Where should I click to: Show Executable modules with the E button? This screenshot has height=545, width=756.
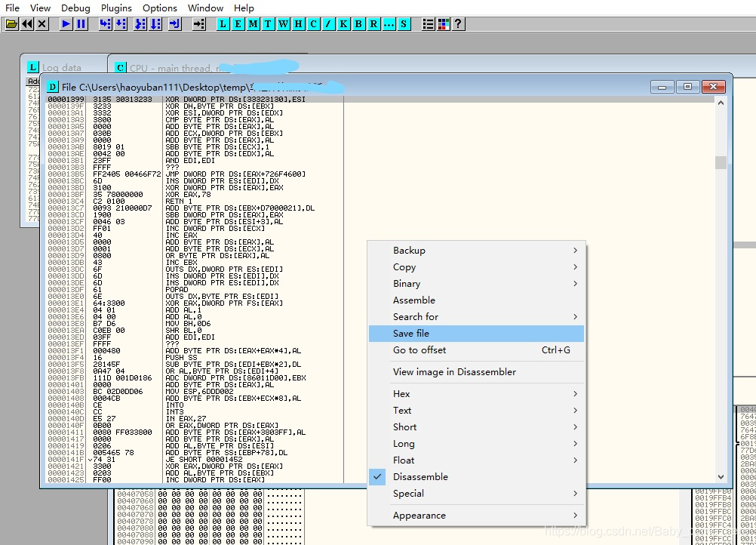click(x=238, y=23)
